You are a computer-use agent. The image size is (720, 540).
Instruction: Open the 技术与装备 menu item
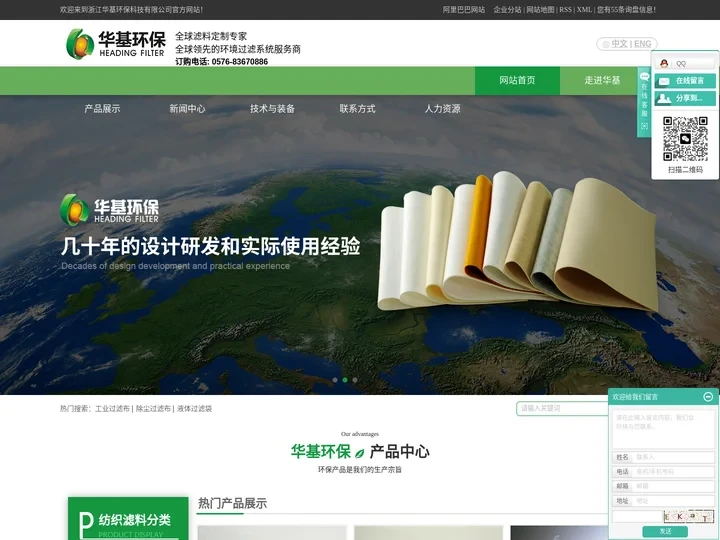point(272,109)
